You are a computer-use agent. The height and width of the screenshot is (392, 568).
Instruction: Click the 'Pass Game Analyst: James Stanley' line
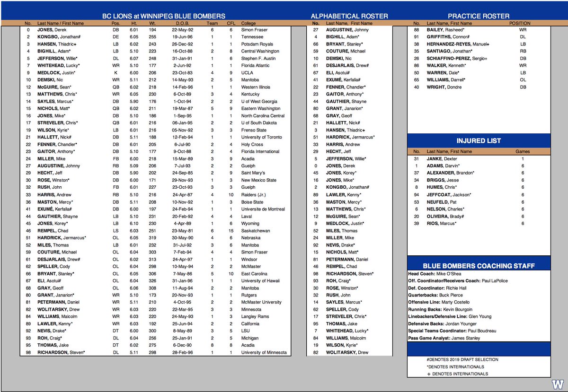[x=444, y=338]
